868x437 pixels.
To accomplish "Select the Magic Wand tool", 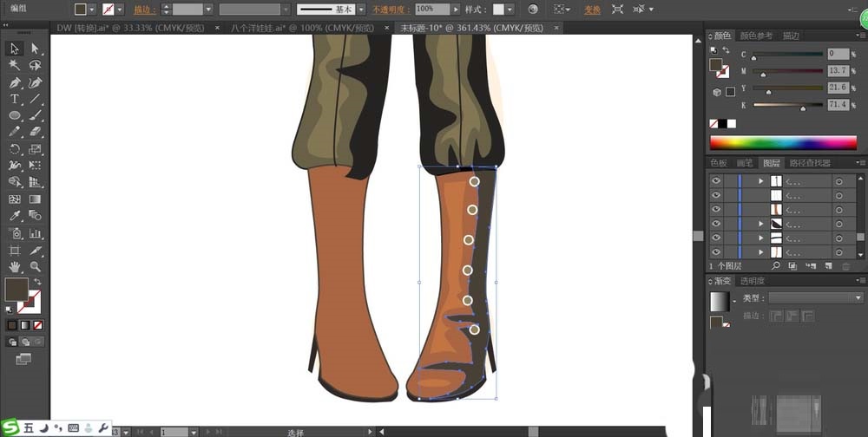I will (15, 65).
